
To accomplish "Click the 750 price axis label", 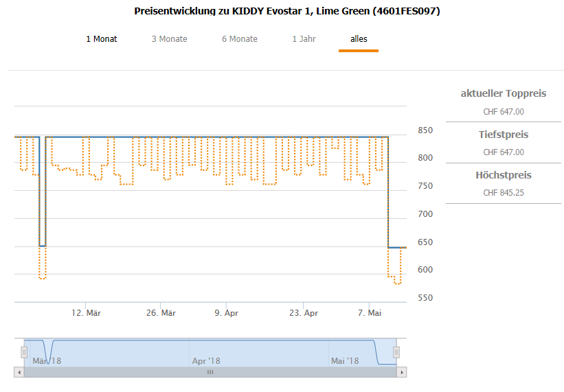I will (x=425, y=186).
